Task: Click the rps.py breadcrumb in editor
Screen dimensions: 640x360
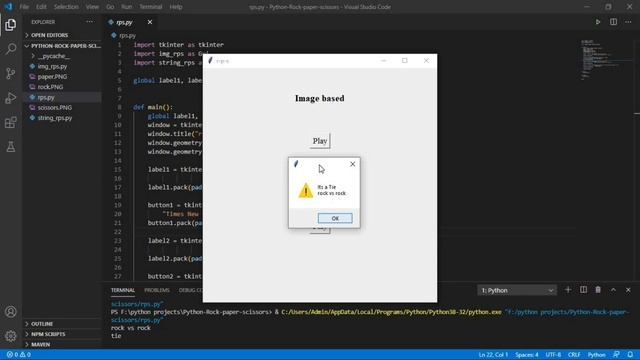Action: pos(124,36)
